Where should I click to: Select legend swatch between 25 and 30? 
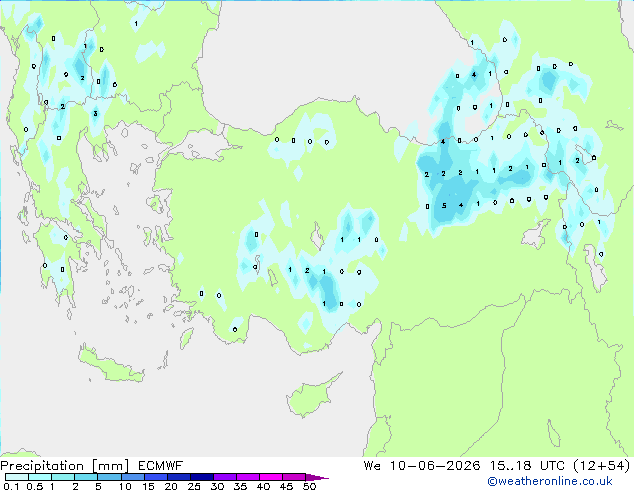(201, 477)
